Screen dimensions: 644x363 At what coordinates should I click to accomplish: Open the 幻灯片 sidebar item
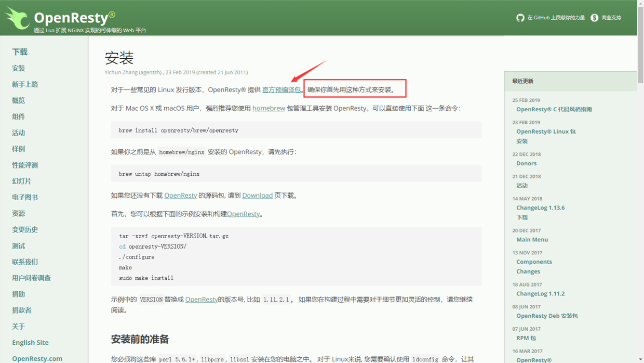click(x=22, y=181)
